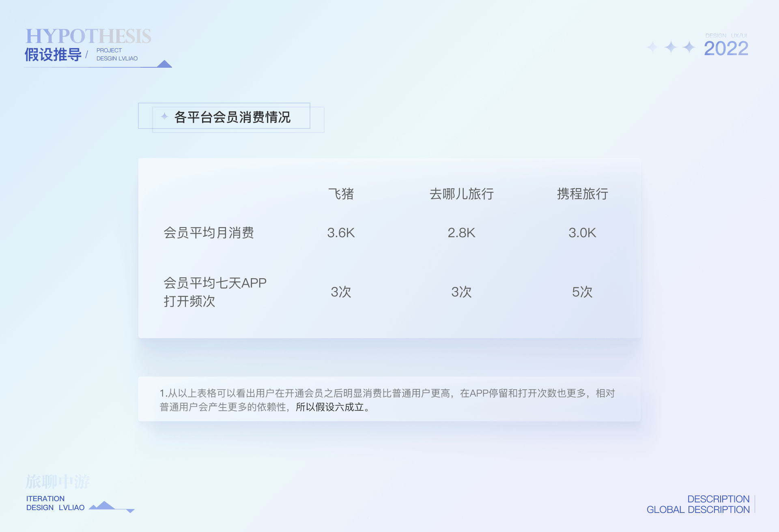Click the 携程旅行 column header
This screenshot has width=779, height=532.
[583, 194]
